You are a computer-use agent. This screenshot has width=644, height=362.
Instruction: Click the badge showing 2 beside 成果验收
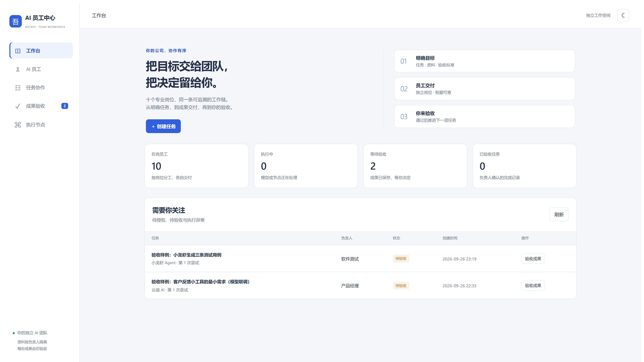tap(65, 106)
